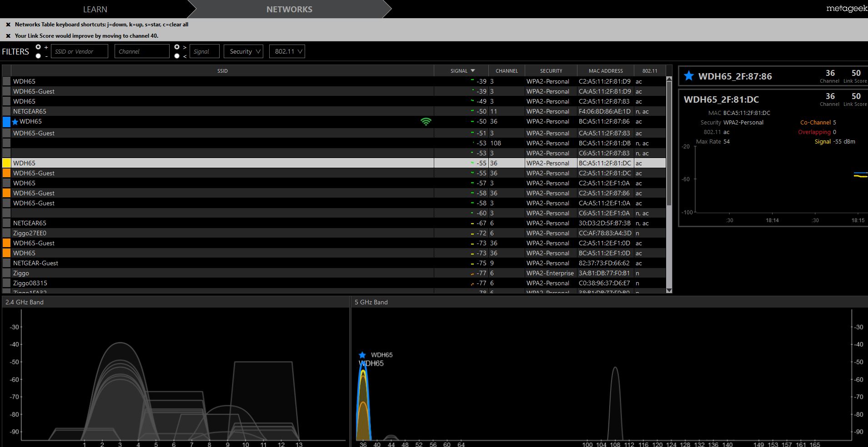Viewport: 868px width, 447px height.
Task: Click gray swatch of Ziggo08315 row
Action: [x=6, y=283]
